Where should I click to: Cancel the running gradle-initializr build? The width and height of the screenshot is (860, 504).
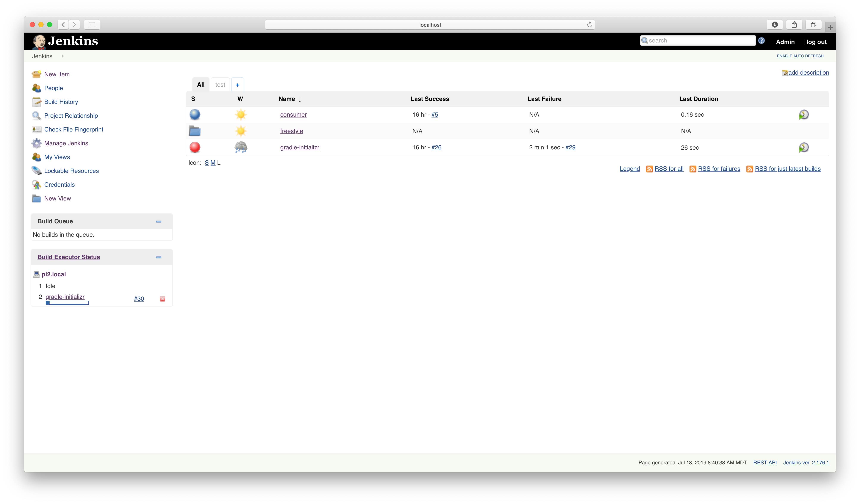(163, 299)
